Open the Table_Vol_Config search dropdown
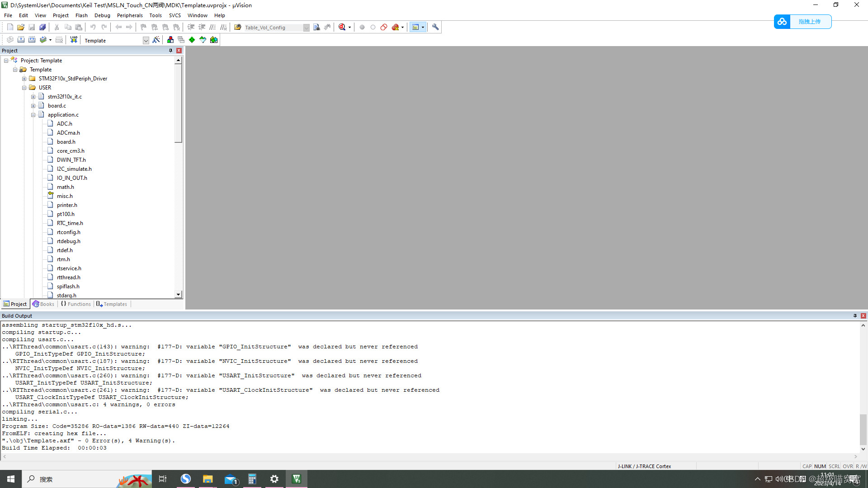The height and width of the screenshot is (488, 868). coord(306,28)
